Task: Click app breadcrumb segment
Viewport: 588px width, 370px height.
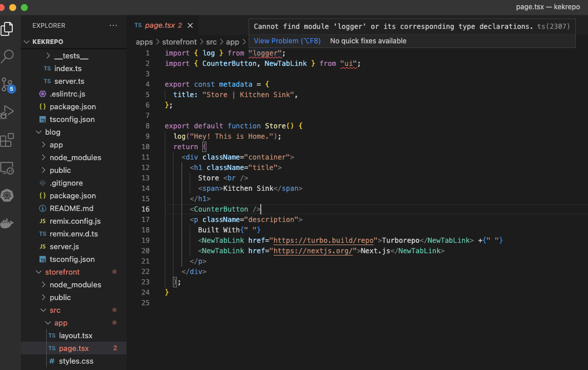Action: pos(232,42)
